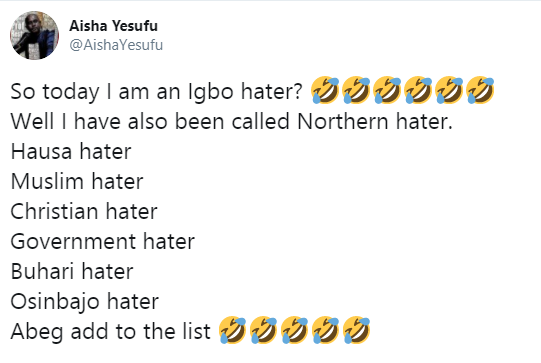Click the 'Muslim hater' line
The image size is (541, 363).
point(77,182)
